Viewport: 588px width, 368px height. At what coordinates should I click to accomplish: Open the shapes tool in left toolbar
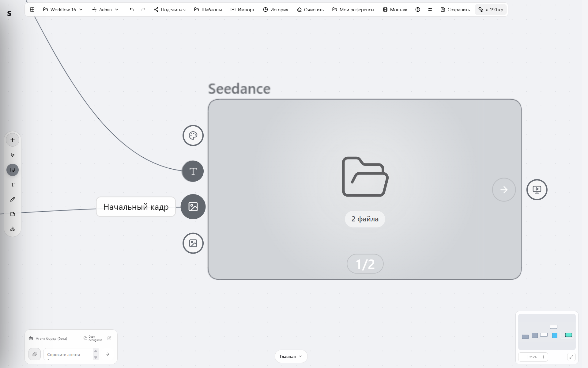pos(13,229)
